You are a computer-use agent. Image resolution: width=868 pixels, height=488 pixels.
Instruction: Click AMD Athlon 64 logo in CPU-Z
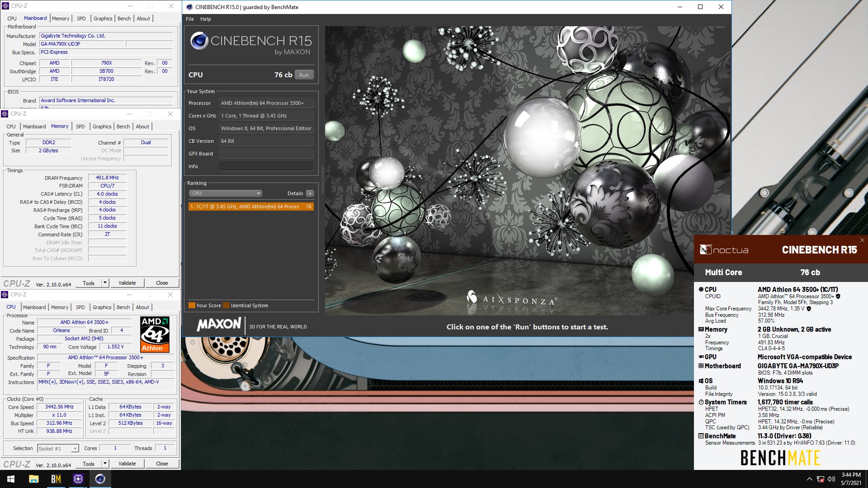(x=155, y=334)
